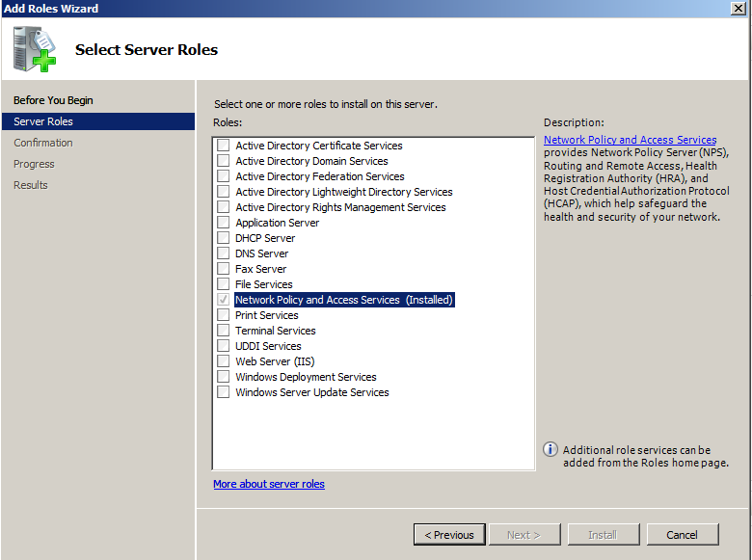The height and width of the screenshot is (560, 752).
Task: Select the Terminal Services role label
Action: (x=276, y=331)
